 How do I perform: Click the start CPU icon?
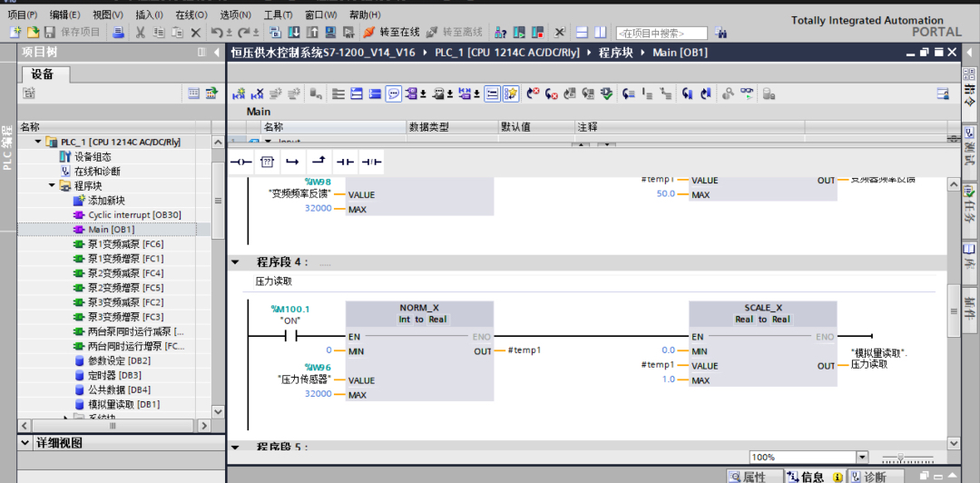pos(519,32)
